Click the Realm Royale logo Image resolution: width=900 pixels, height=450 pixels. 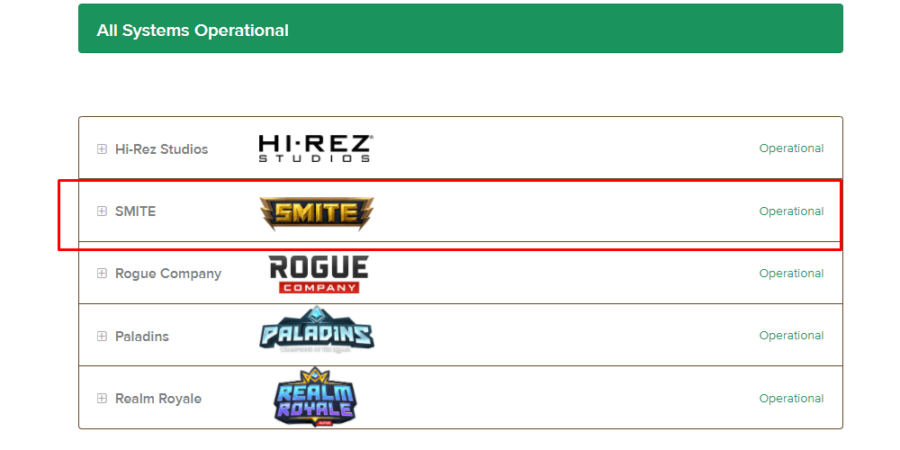pyautogui.click(x=315, y=397)
